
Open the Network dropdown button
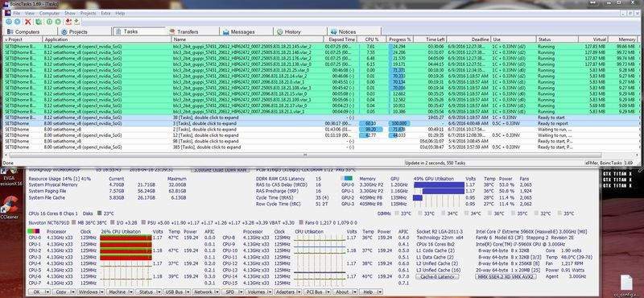(205, 292)
